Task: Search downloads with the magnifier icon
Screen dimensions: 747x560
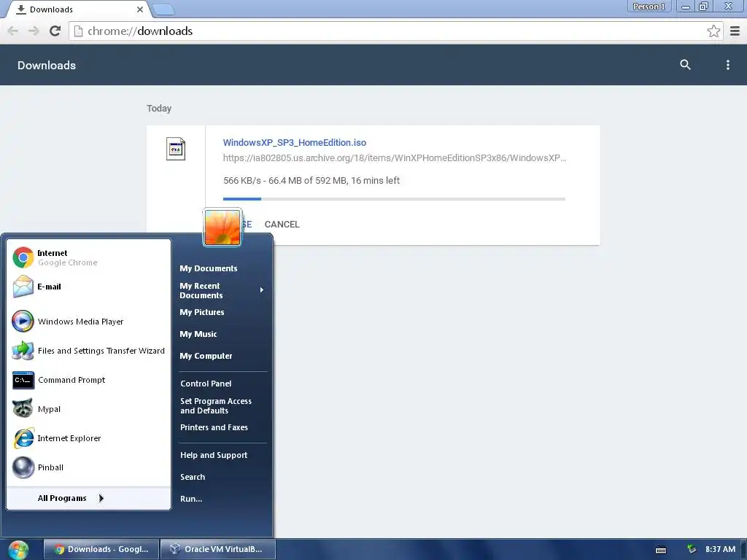Action: tap(685, 65)
